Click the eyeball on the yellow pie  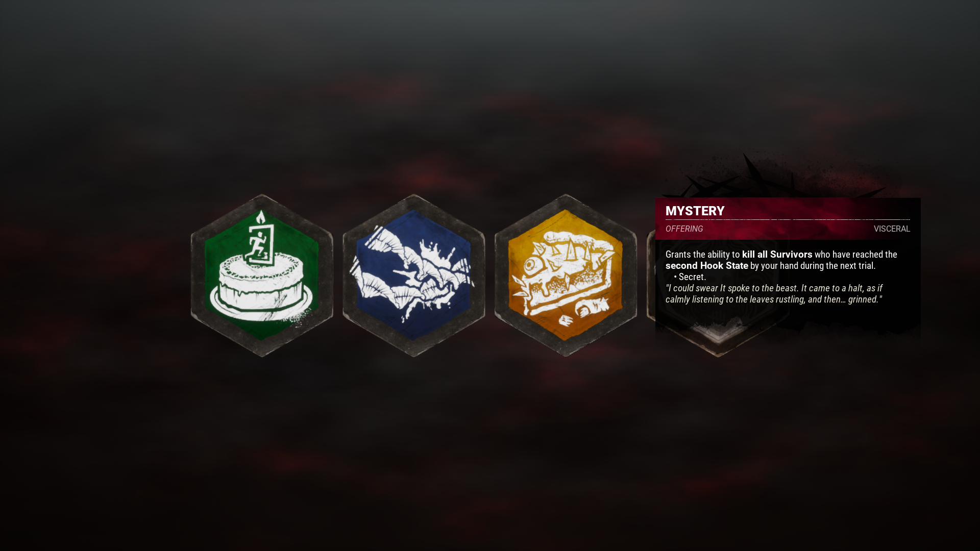(531, 265)
